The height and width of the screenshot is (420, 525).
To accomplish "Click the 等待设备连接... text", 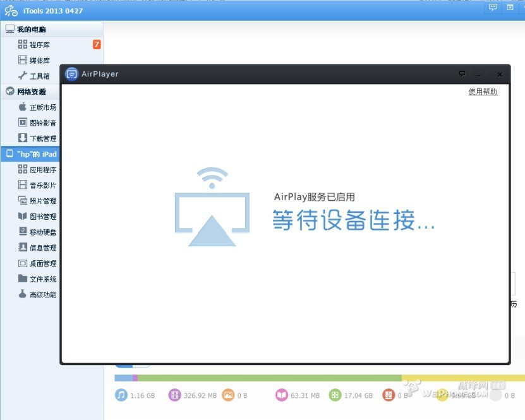I will (354, 220).
